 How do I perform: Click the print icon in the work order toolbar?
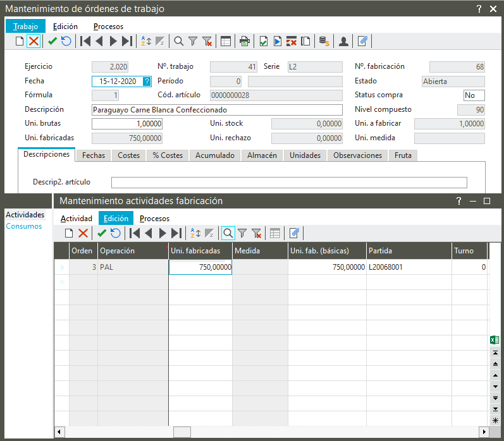coord(244,42)
